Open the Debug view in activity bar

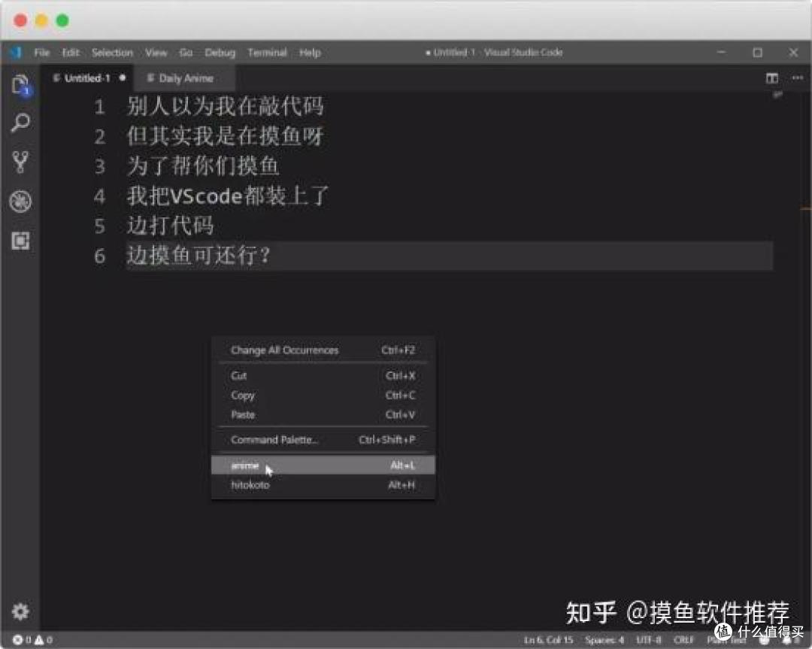(x=21, y=202)
